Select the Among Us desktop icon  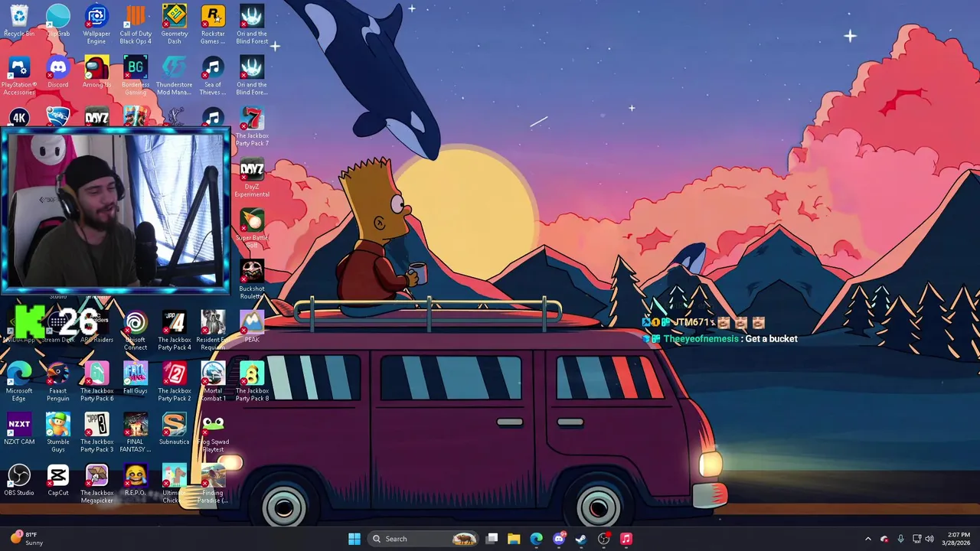96,73
